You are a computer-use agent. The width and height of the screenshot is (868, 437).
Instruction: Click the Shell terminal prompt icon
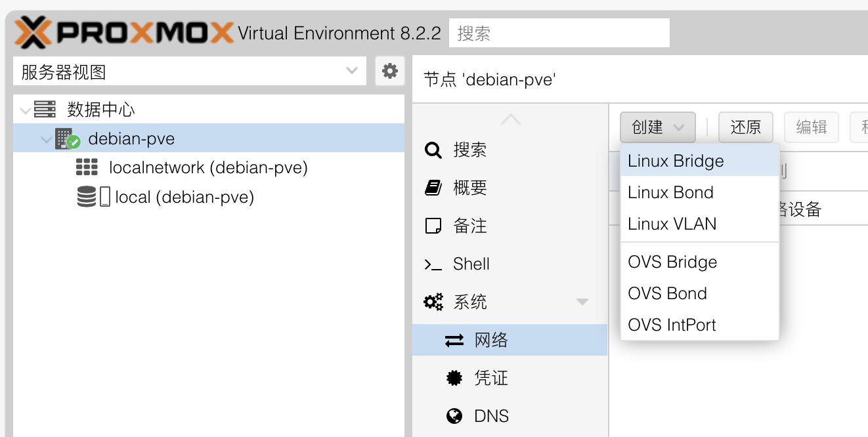[433, 264]
